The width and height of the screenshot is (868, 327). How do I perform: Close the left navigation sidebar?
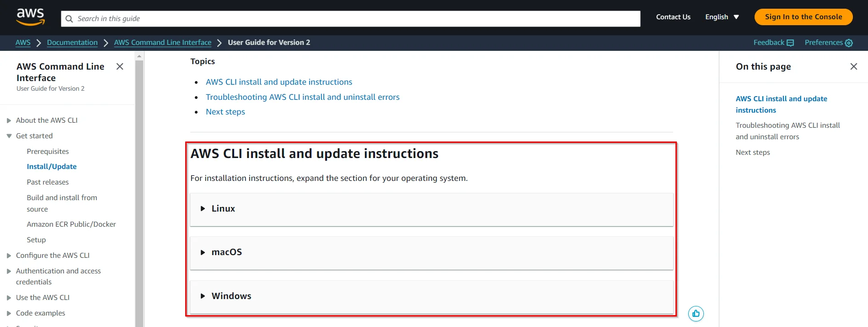click(120, 66)
